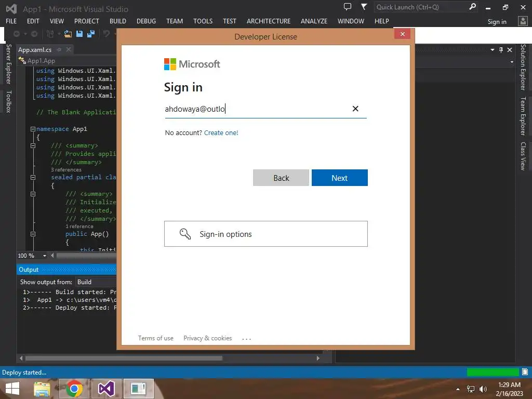532x399 pixels.
Task: Open the ARCHITECTURE menu
Action: (x=269, y=21)
